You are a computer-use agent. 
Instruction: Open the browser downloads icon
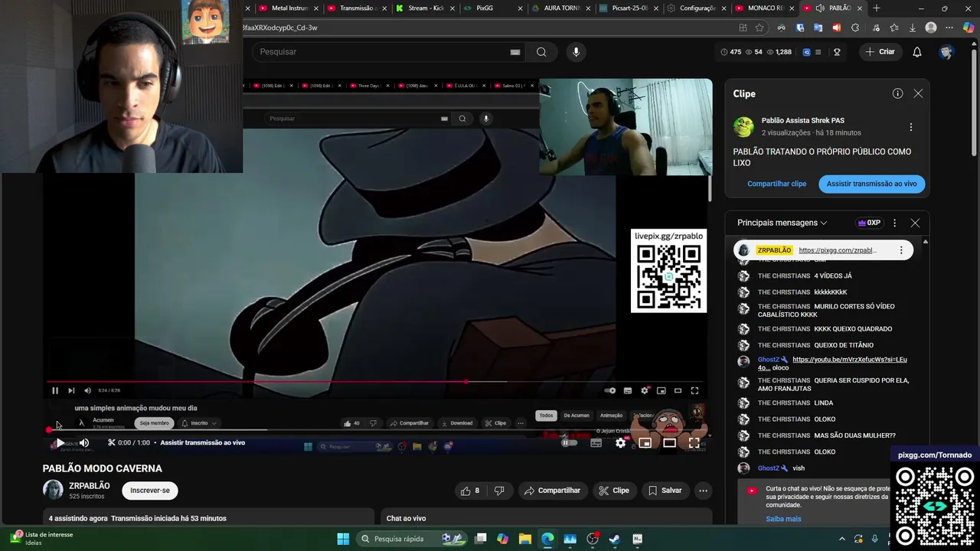[x=913, y=28]
